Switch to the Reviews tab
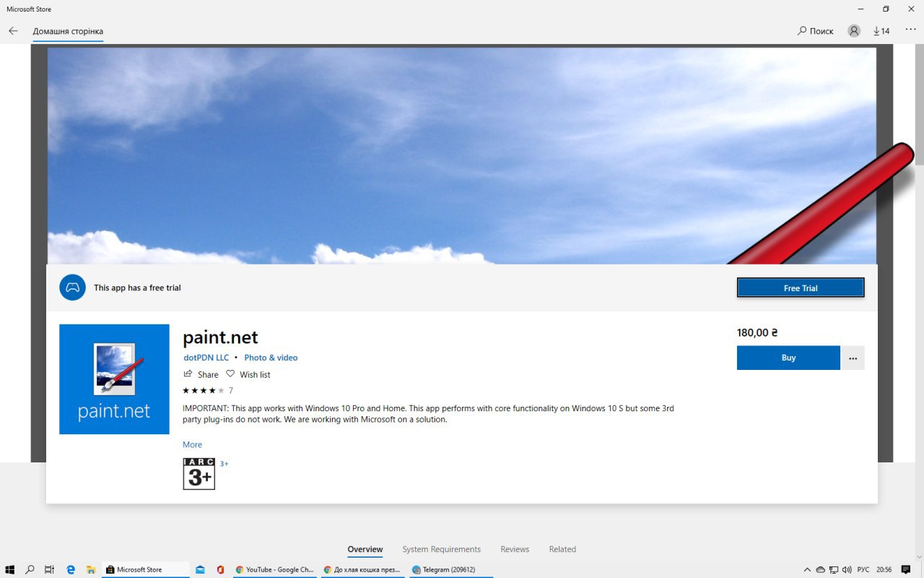The image size is (924, 578). pos(515,549)
